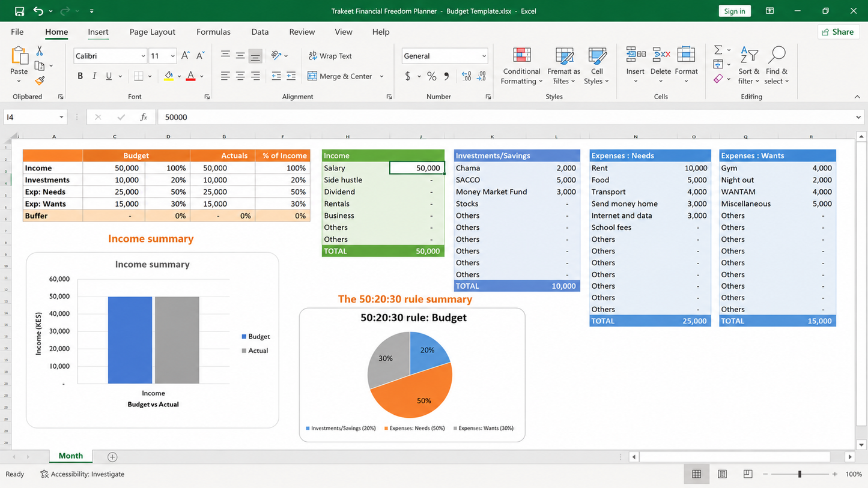This screenshot has width=868, height=488.
Task: Apply Percent Style format
Action: 431,76
